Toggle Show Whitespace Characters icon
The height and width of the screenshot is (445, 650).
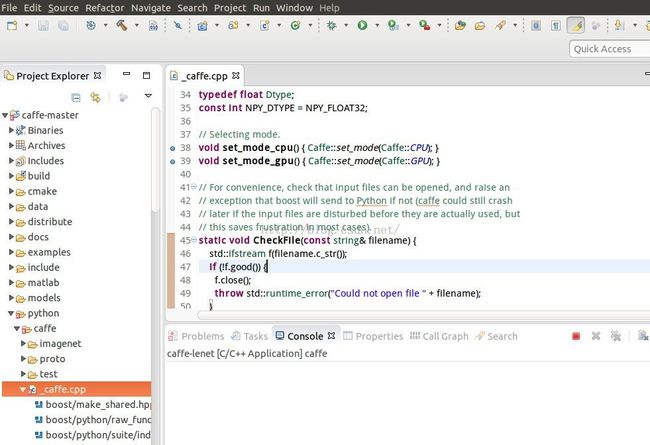click(x=556, y=26)
